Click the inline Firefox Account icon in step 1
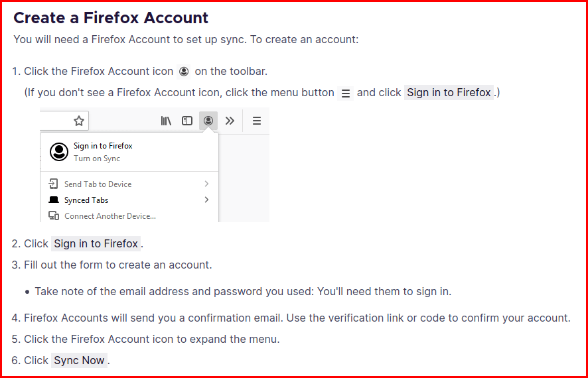The width and height of the screenshot is (588, 378). click(x=184, y=71)
